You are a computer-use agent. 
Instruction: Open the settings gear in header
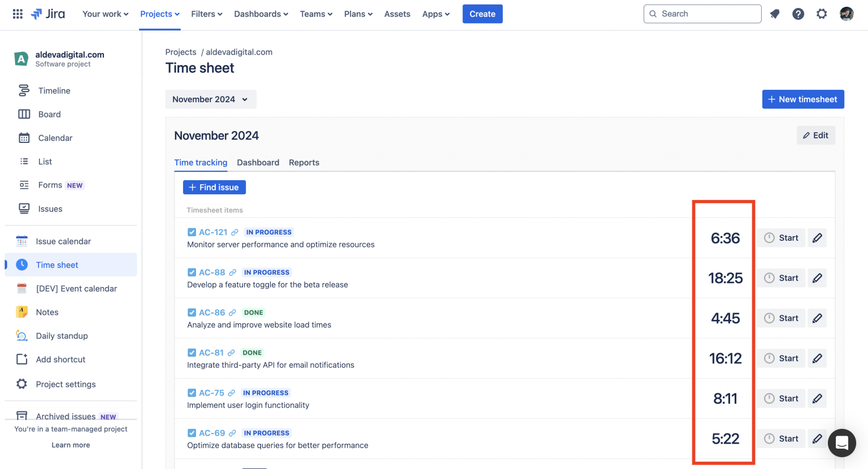click(x=822, y=14)
